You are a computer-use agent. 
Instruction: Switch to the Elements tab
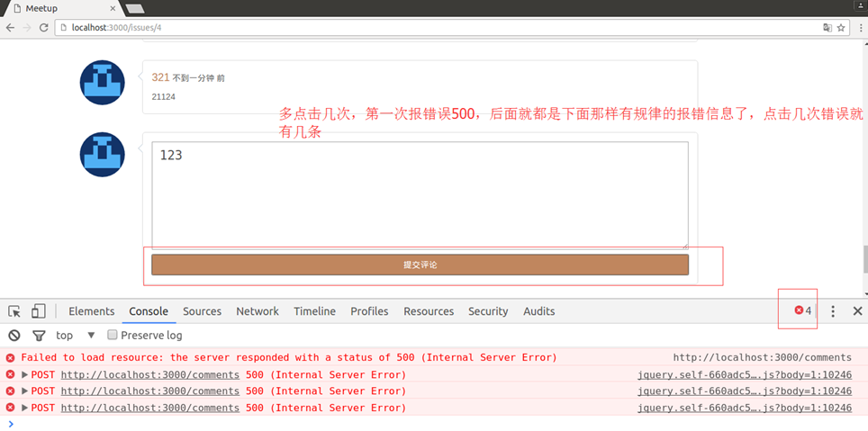coord(91,311)
